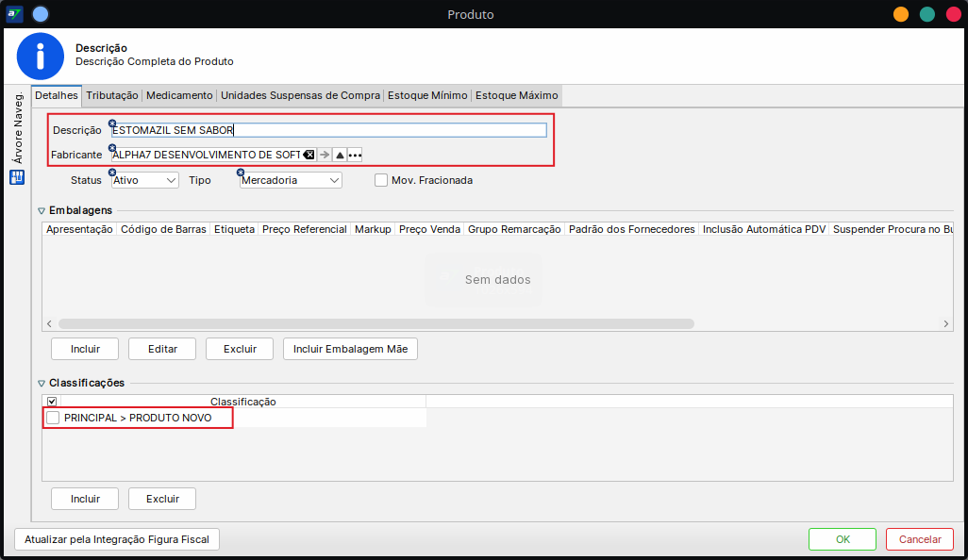Open the Estoque Mínimo tab
Viewport: 968px width, 560px height.
point(427,95)
